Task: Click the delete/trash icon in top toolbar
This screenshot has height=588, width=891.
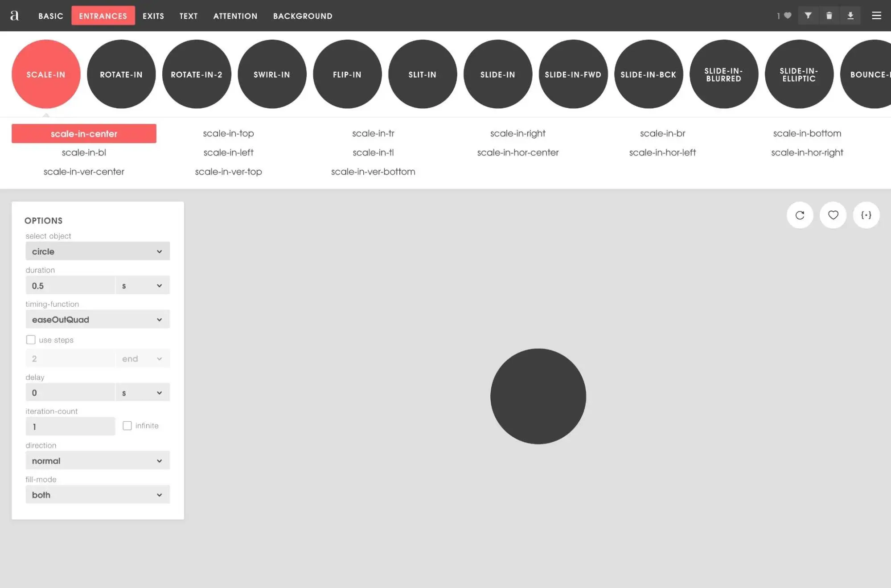Action: [x=829, y=15]
